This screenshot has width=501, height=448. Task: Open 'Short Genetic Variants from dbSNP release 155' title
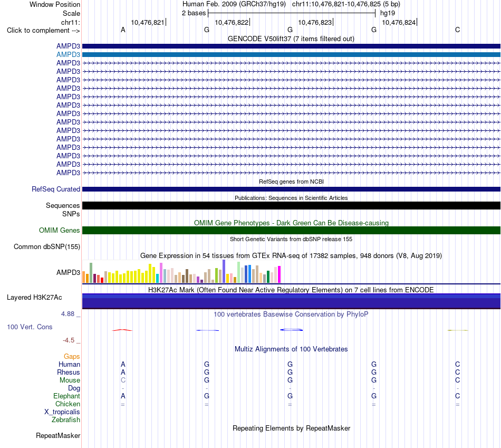click(291, 239)
